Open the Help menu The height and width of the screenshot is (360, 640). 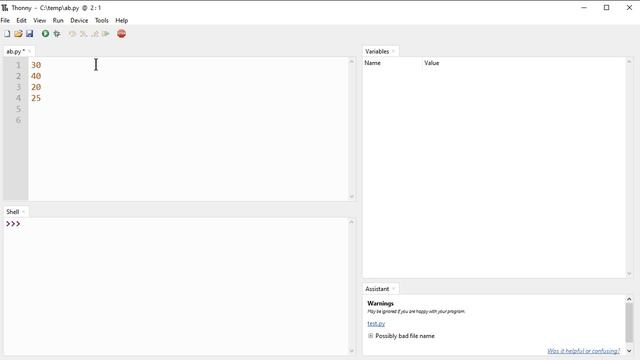click(x=122, y=20)
